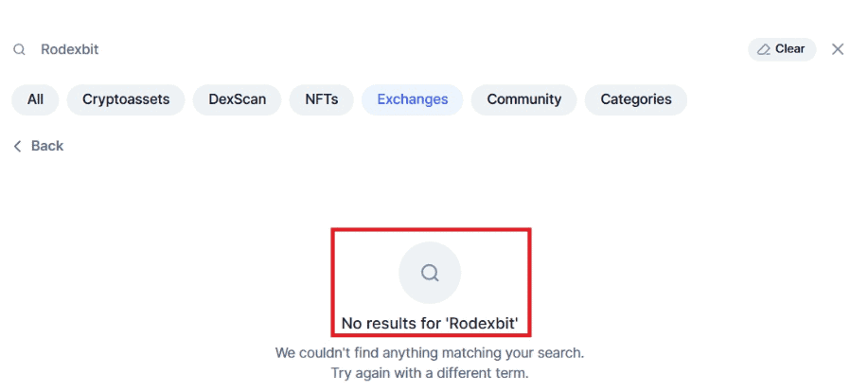Click the search magnifier icon beside Rodexbit

(19, 49)
